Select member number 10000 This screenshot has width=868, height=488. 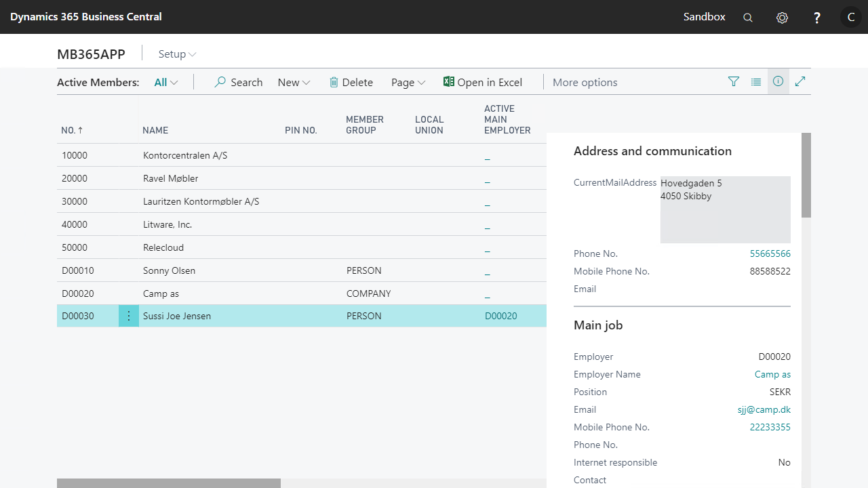pos(75,155)
